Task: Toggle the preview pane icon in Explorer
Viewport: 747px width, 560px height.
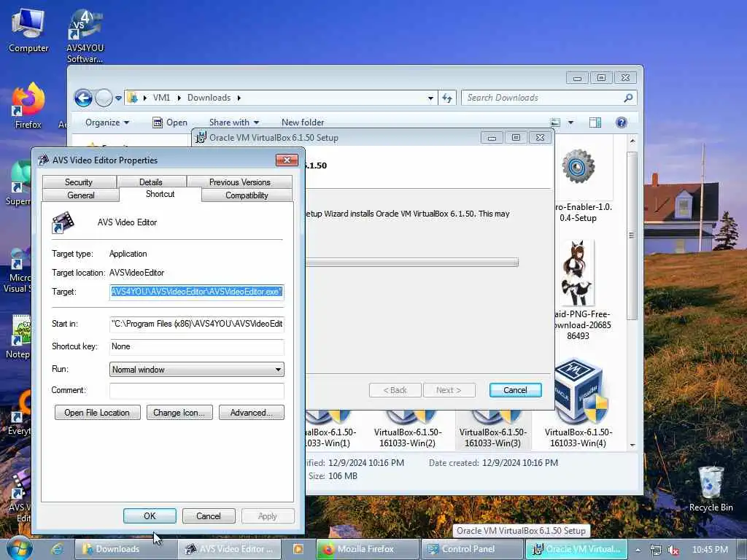Action: point(595,122)
